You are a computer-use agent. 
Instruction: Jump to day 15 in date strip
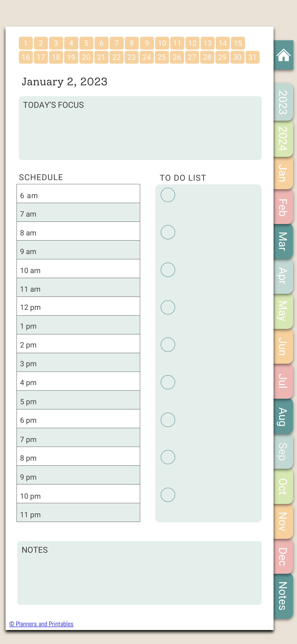point(238,43)
